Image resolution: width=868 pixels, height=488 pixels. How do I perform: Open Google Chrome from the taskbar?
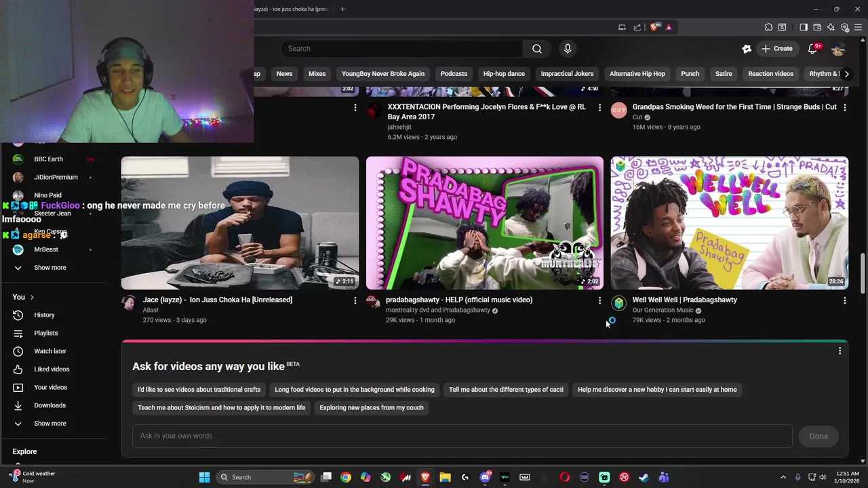pos(346,477)
